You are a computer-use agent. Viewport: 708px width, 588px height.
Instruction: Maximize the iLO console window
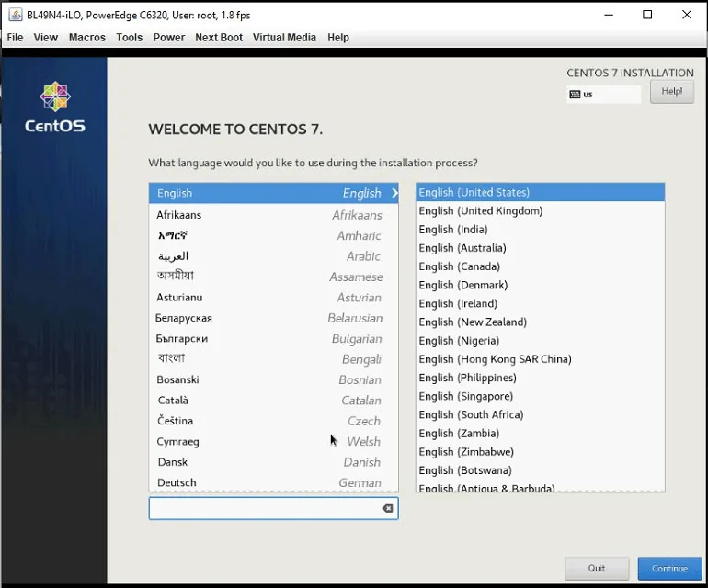click(647, 15)
